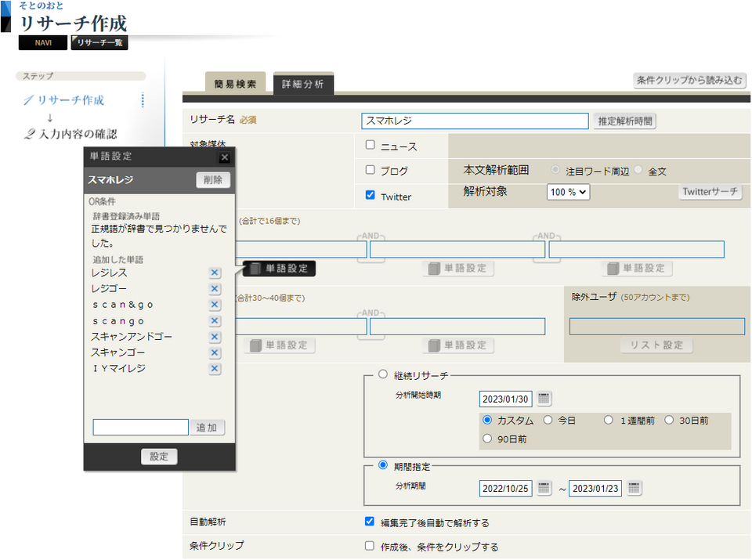Check 作成後、条件をクリップする option

pos(371,546)
